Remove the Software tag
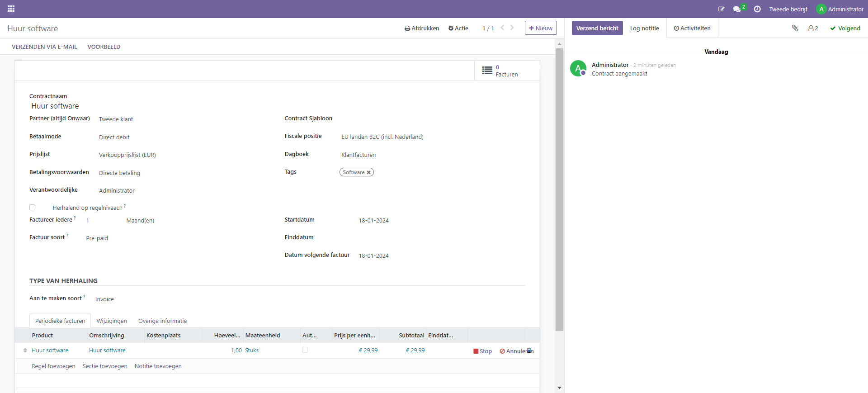Viewport: 868px width, 393px height. point(369,172)
